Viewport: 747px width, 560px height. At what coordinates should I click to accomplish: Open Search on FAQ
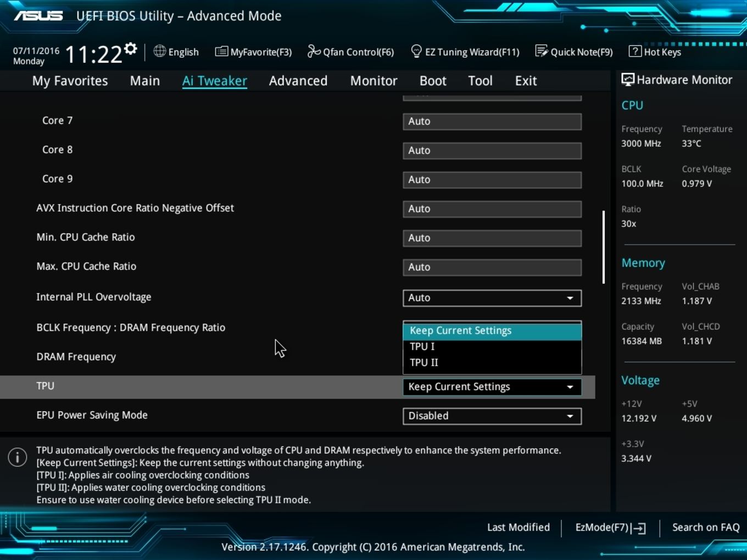pos(706,528)
